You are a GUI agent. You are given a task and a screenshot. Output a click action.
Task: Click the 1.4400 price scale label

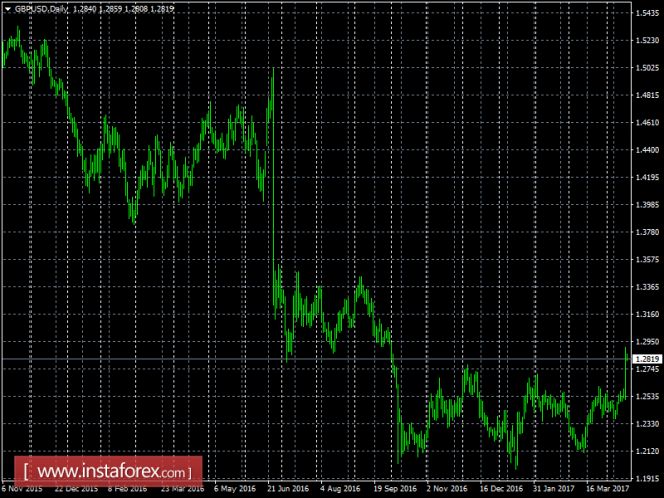(647, 150)
